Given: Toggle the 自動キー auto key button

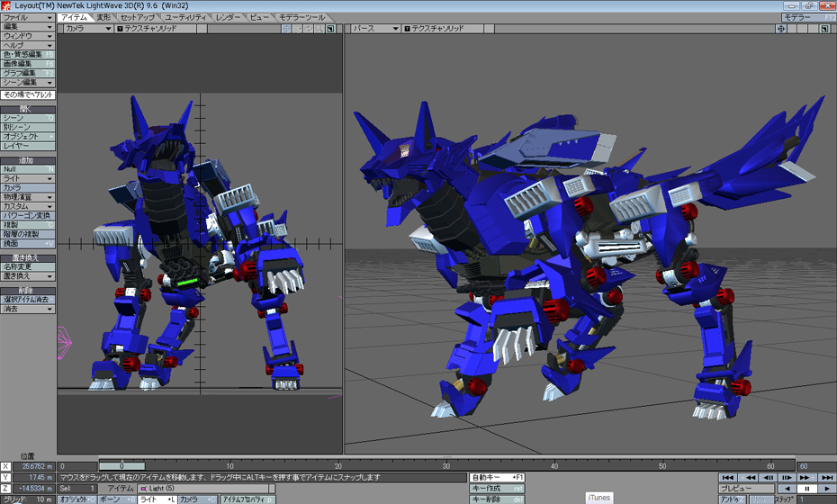Looking at the screenshot, I should point(497,477).
